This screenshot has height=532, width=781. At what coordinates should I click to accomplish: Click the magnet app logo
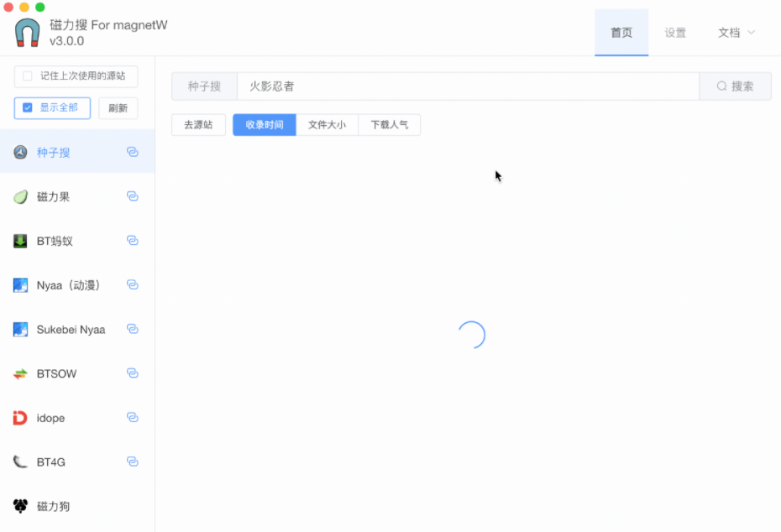(x=28, y=33)
